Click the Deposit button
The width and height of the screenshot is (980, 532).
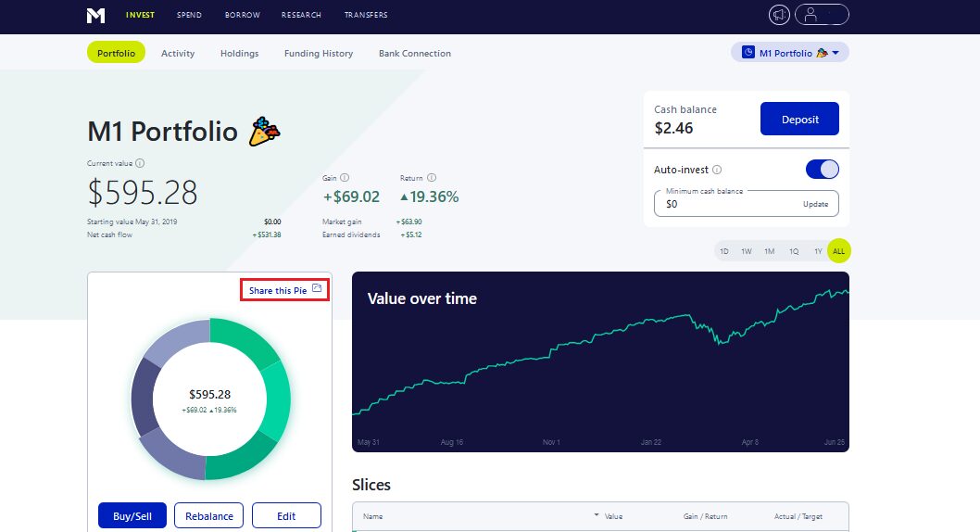[x=799, y=119]
